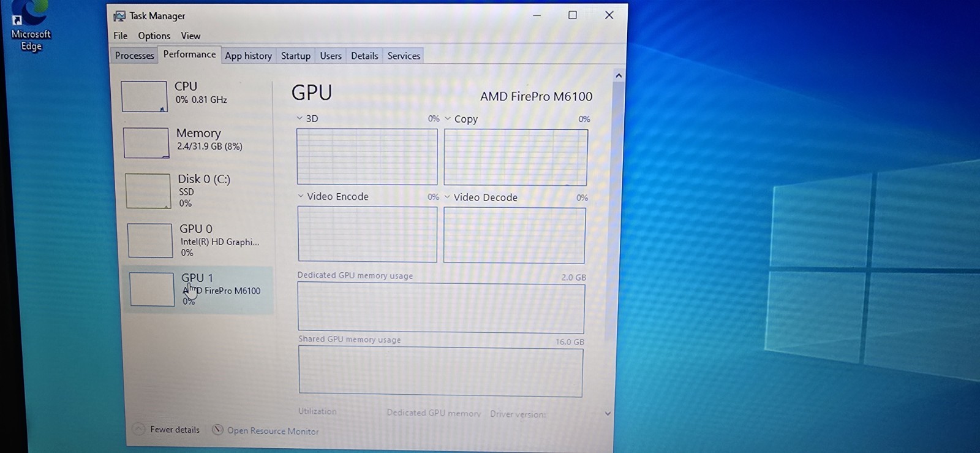Image resolution: width=980 pixels, height=453 pixels.
Task: Select the Memory usage thumbnail graph
Action: [146, 142]
